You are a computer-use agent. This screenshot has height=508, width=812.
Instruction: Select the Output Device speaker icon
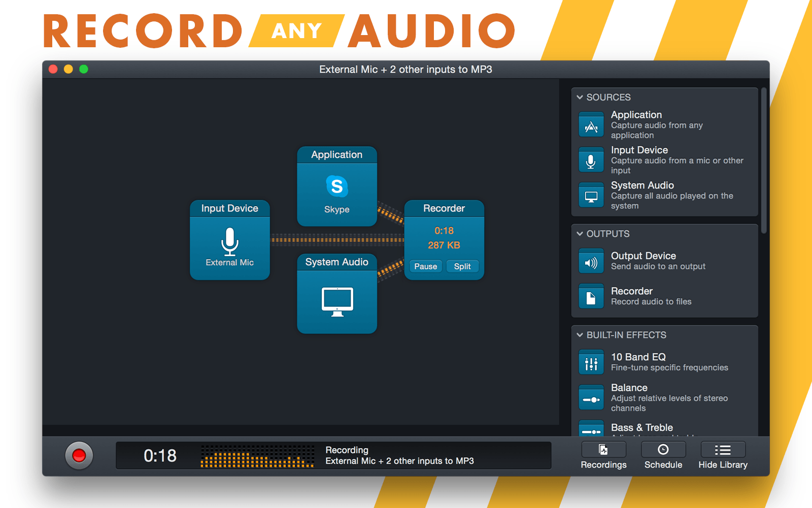[591, 261]
